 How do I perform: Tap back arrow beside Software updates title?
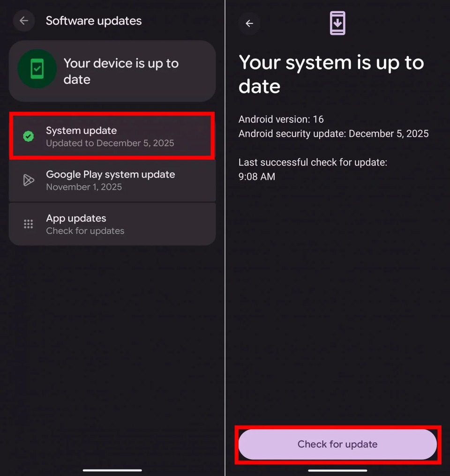coord(24,21)
